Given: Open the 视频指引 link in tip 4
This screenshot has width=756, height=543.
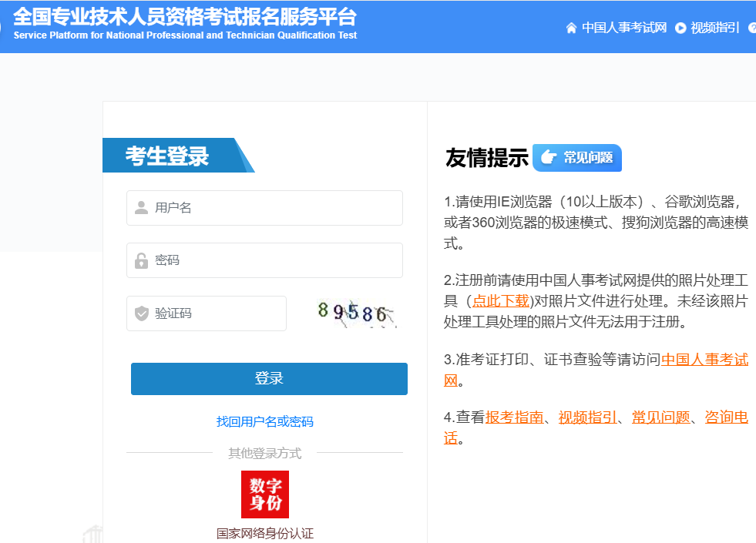Looking at the screenshot, I should click(587, 417).
